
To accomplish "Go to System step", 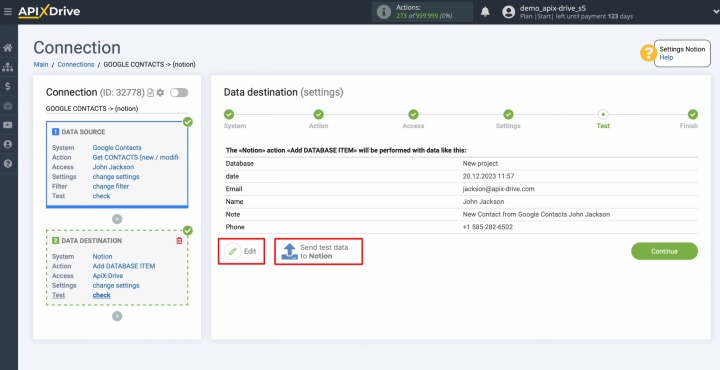I will click(x=229, y=114).
